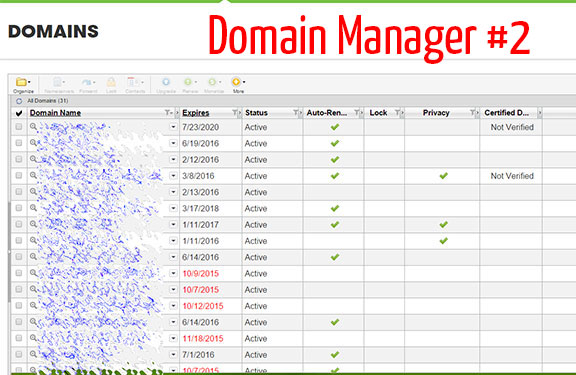Open dropdown arrow in 7/1/2016 row
This screenshot has height=375, width=576.
coord(173,354)
